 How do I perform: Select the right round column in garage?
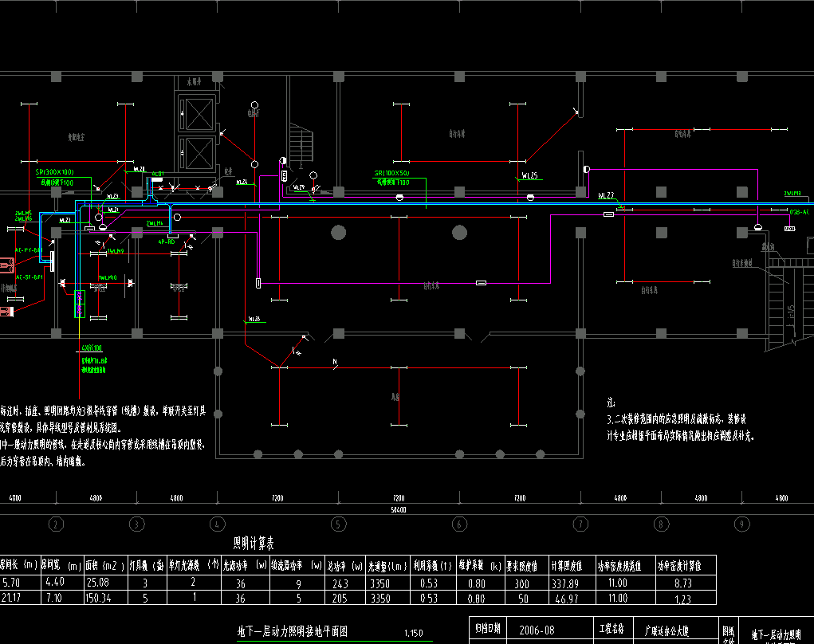point(459,233)
